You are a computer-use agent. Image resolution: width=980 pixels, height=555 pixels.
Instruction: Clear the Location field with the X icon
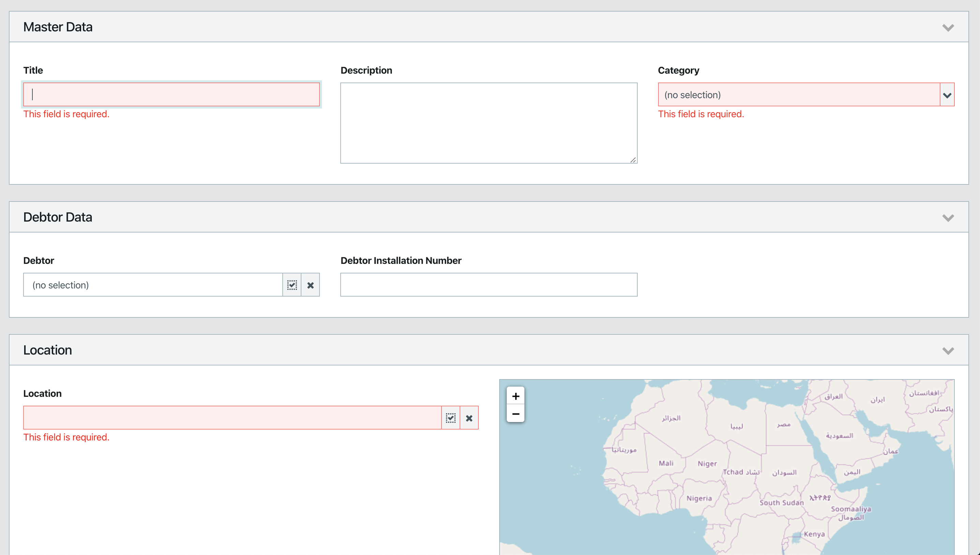[x=469, y=418]
